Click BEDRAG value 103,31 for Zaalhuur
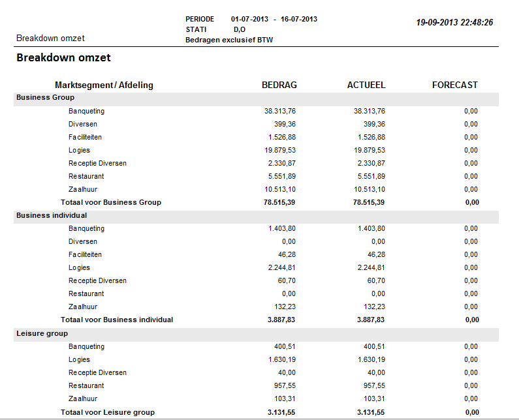Screen dimensions: 519x420 coord(285,399)
